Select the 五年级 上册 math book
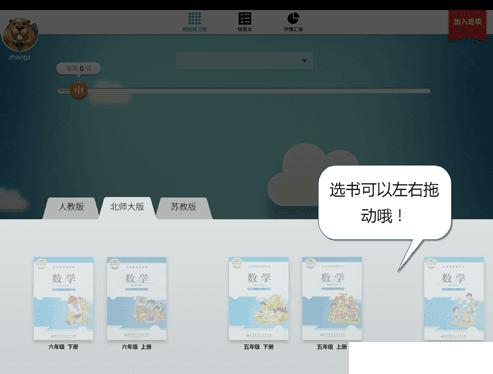Screen dimensions: 493x374 click(x=332, y=299)
